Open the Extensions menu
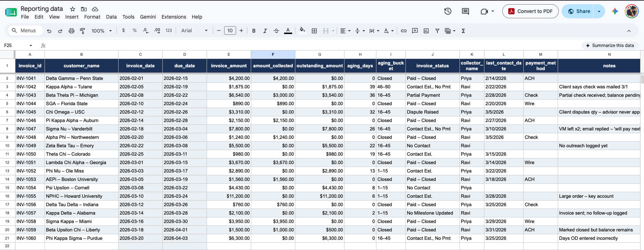 [x=174, y=17]
